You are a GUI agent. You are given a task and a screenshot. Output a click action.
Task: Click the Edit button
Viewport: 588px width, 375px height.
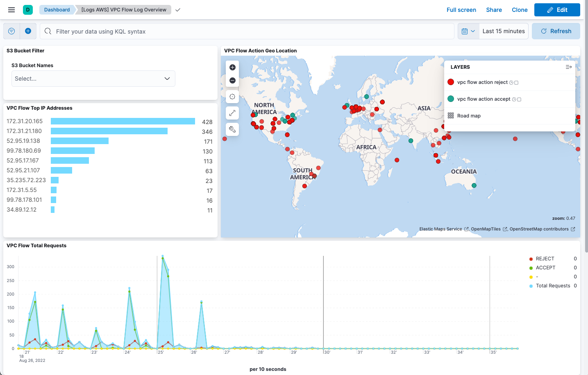(557, 9)
